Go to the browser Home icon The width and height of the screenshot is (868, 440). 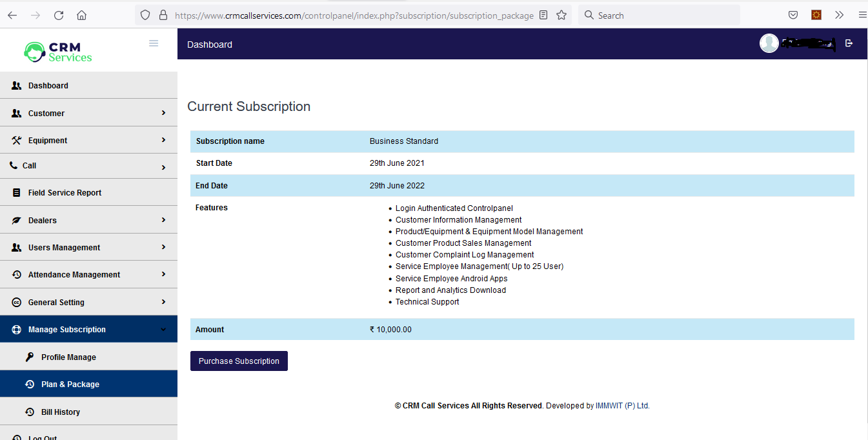click(81, 15)
